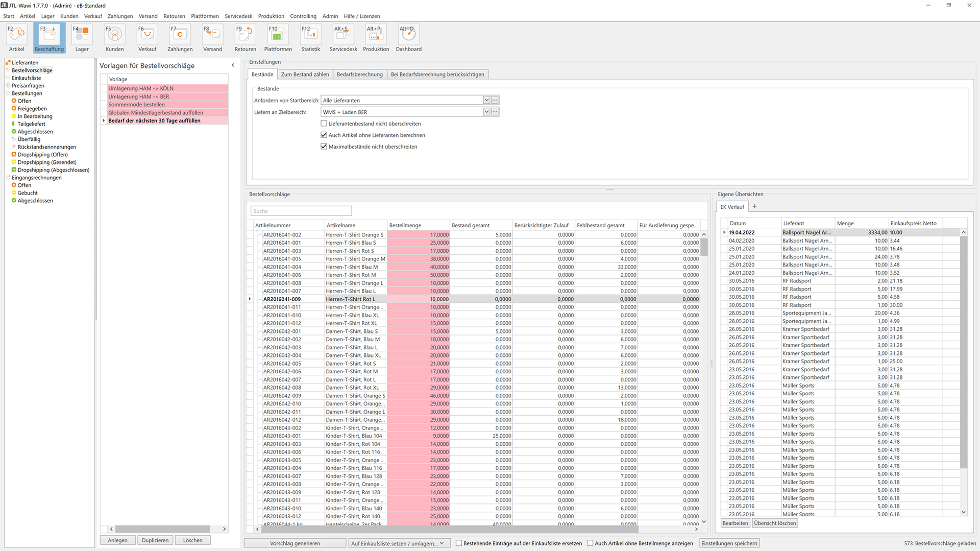980x551 pixels.
Task: Click into the Suche input field
Action: click(301, 211)
